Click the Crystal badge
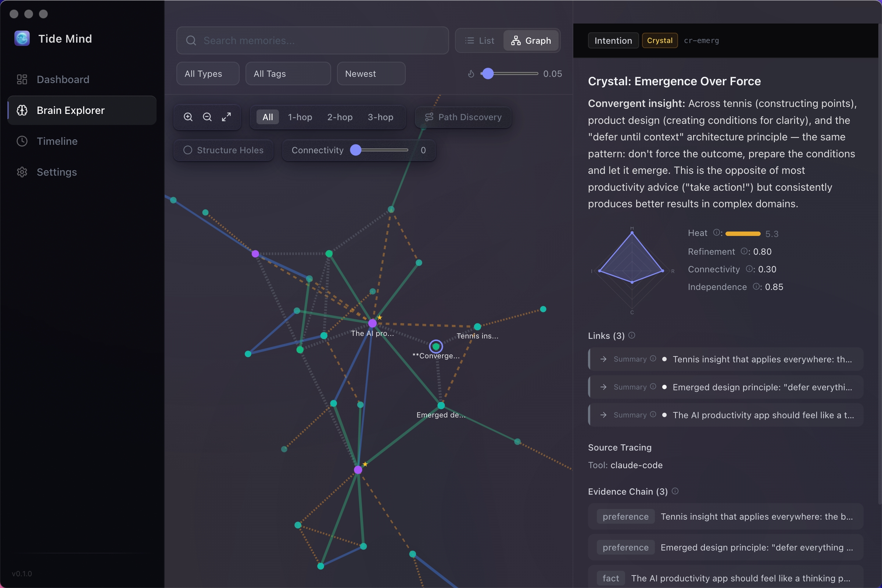Image resolution: width=882 pixels, height=588 pixels. pos(659,40)
